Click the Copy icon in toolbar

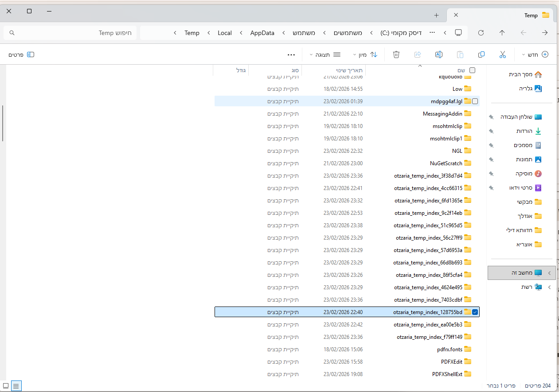(481, 54)
